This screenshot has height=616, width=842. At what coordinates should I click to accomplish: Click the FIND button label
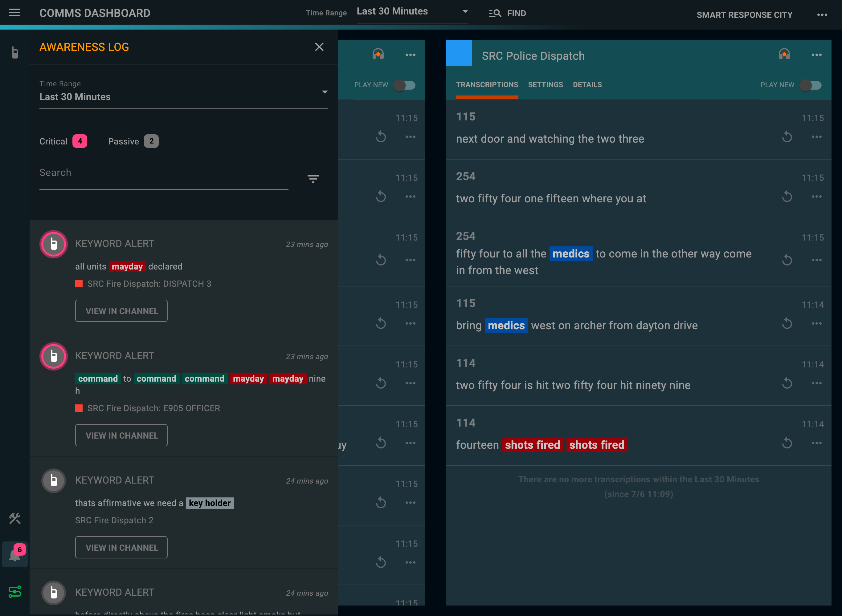(x=516, y=14)
